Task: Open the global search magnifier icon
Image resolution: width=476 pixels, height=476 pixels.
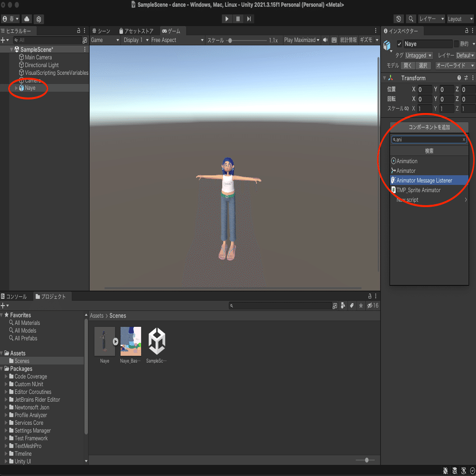Action: pyautogui.click(x=411, y=19)
